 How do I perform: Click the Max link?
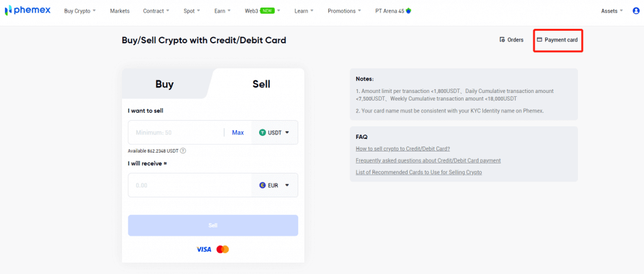(238, 133)
